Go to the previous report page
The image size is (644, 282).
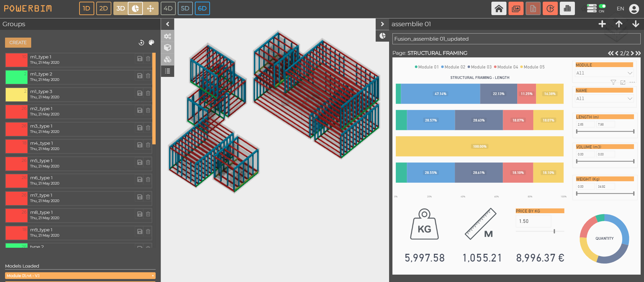pyautogui.click(x=616, y=53)
